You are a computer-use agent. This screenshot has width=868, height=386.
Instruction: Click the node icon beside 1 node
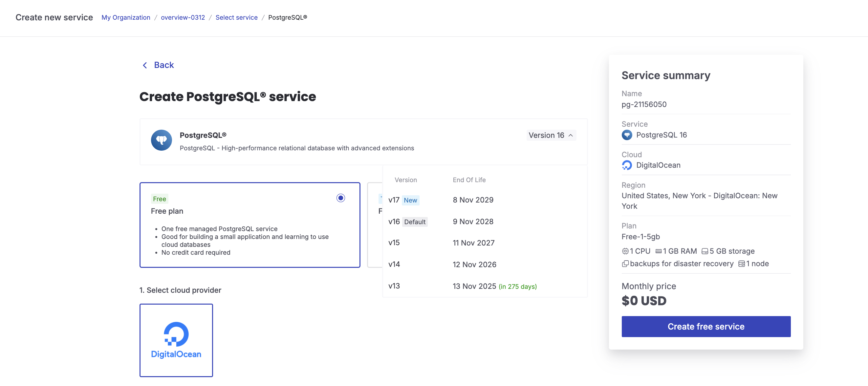coord(741,264)
